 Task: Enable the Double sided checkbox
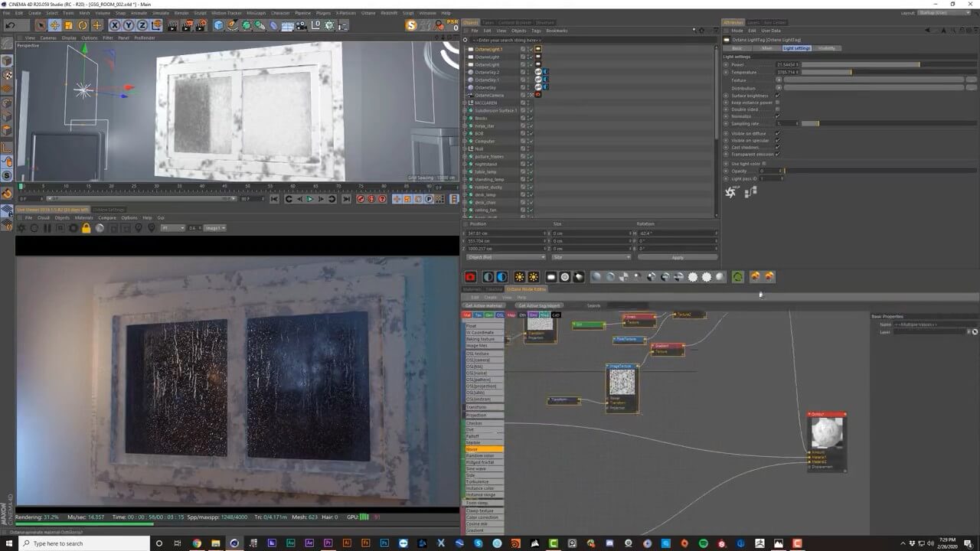pos(778,109)
